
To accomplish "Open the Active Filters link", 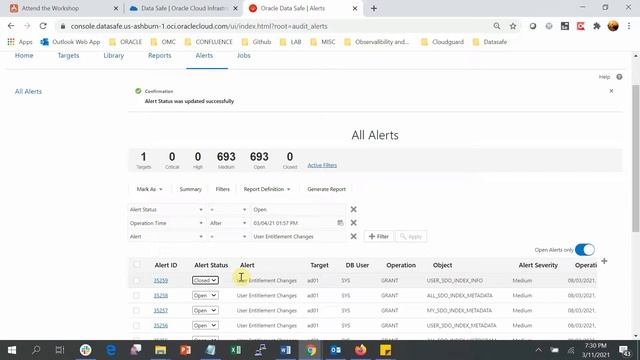I will click(322, 165).
